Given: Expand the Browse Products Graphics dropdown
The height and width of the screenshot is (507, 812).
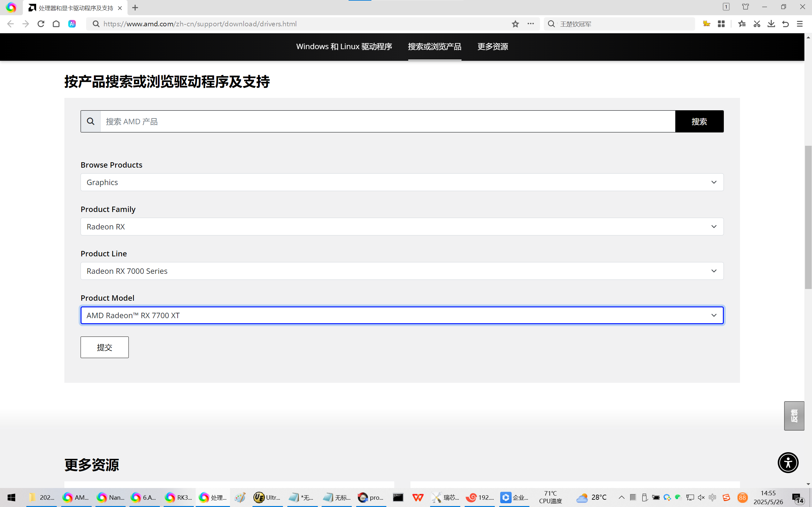Looking at the screenshot, I should pos(402,182).
